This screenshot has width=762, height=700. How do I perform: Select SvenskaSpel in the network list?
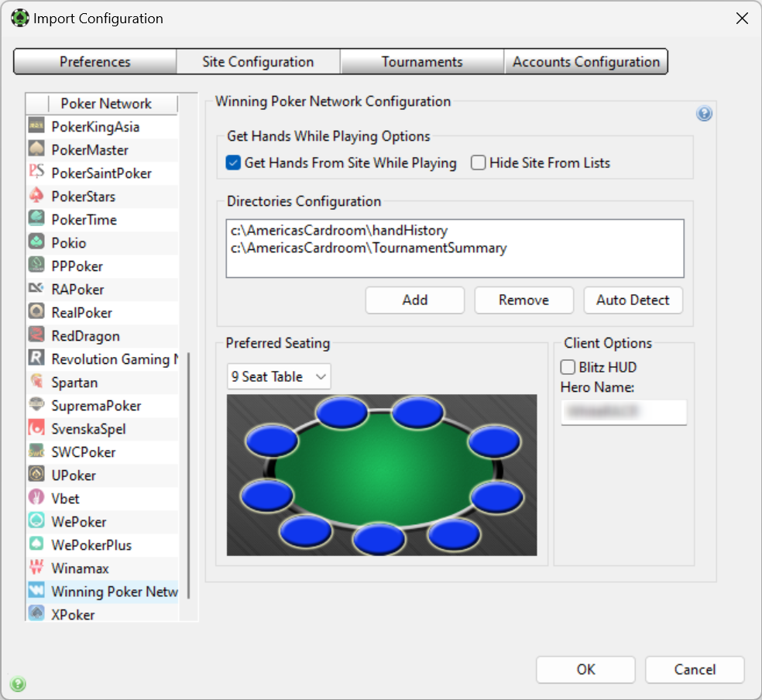[103, 428]
